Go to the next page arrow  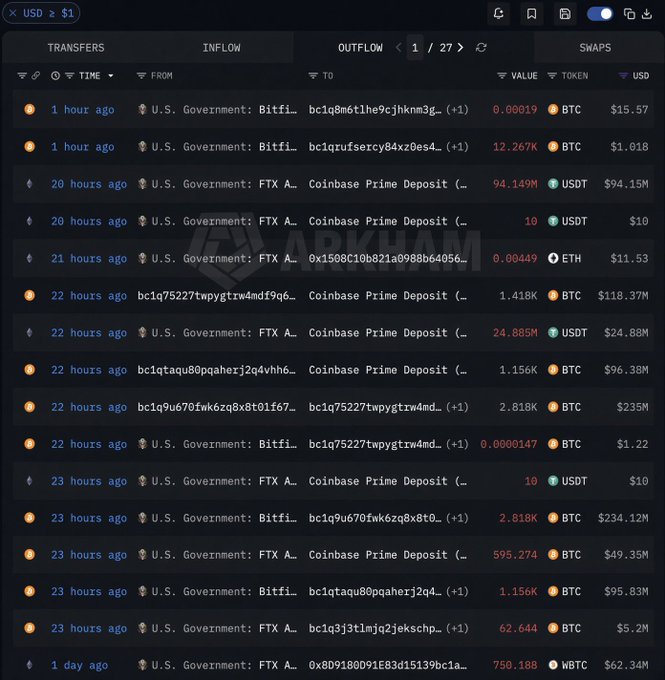460,47
